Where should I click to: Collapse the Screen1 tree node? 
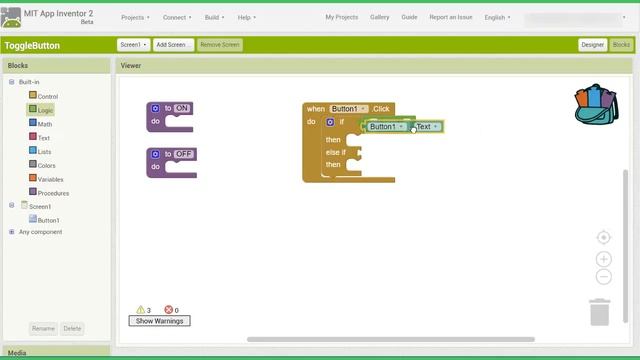pyautogui.click(x=12, y=205)
